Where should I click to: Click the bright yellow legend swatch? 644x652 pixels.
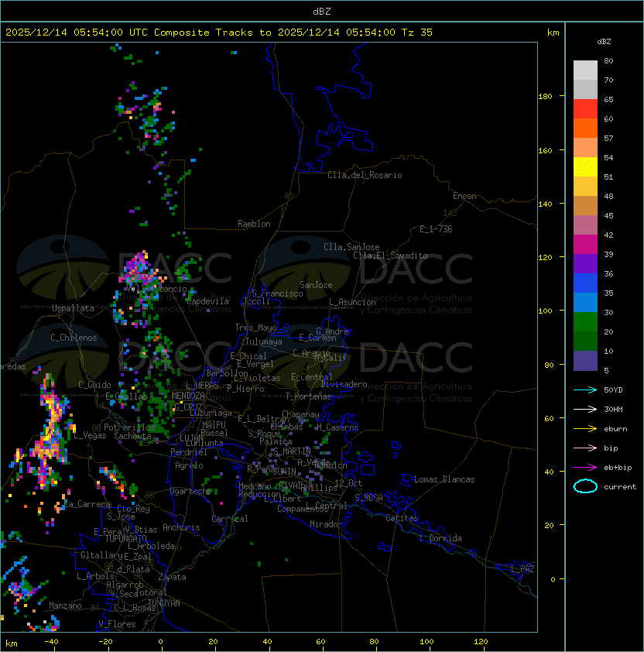point(585,167)
